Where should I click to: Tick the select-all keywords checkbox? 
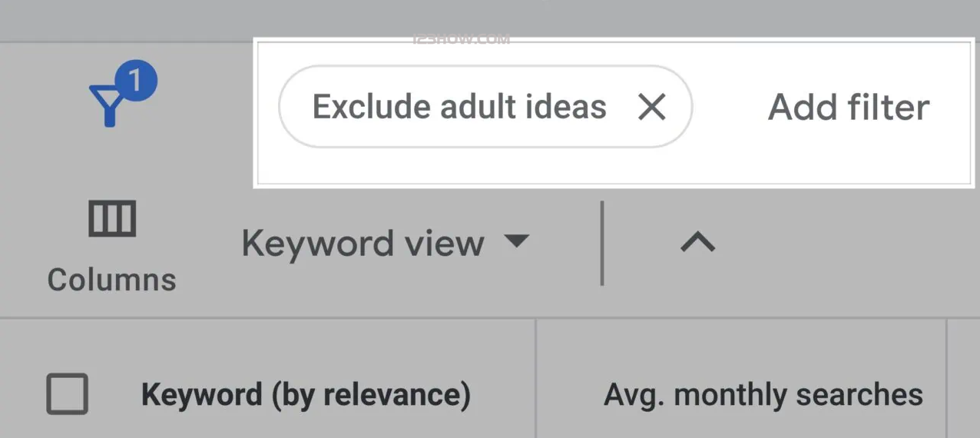(68, 394)
